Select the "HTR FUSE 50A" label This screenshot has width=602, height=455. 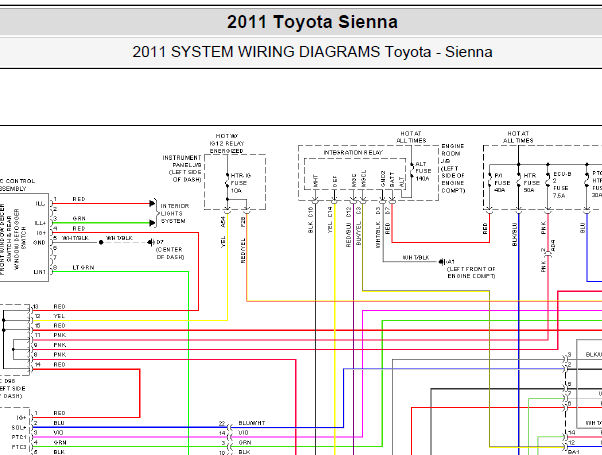(x=530, y=182)
